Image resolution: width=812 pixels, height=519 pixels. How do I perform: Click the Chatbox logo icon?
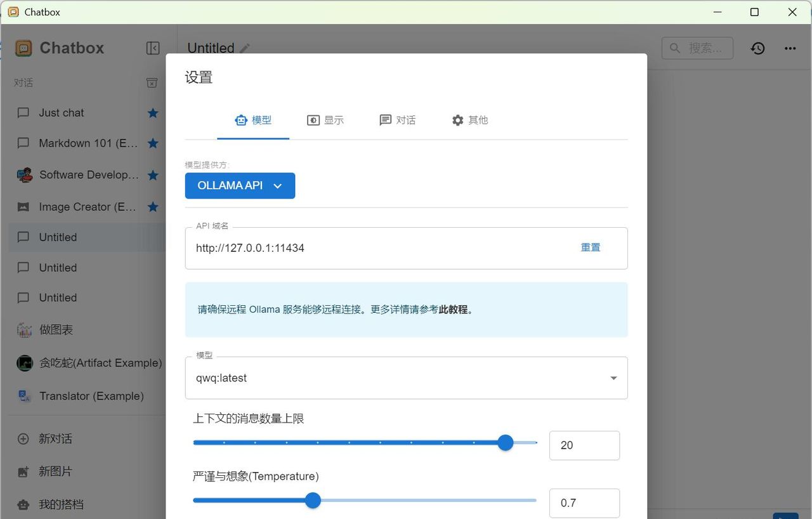[x=23, y=48]
